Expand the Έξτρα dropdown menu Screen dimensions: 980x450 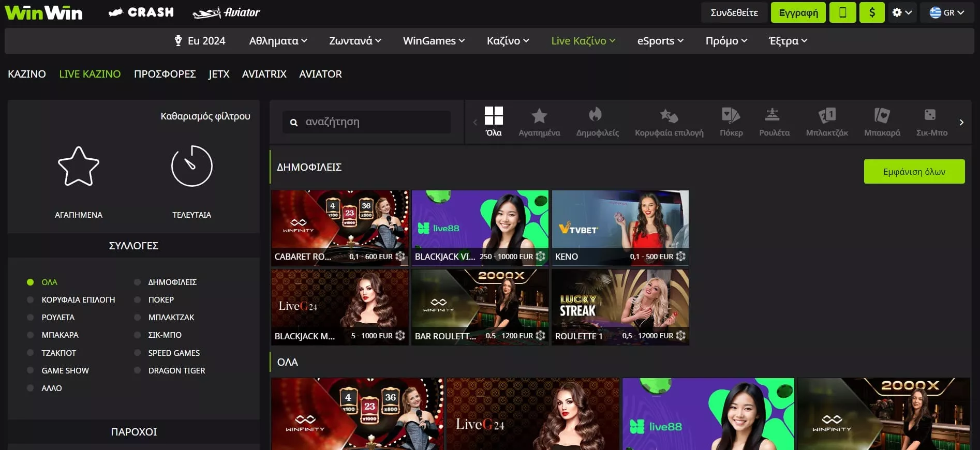[x=788, y=41]
